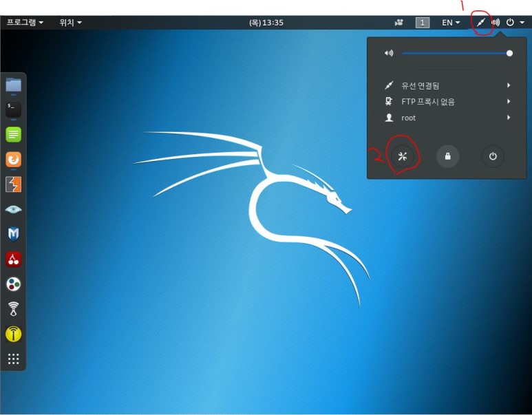
Task: Launch Metasploit from the dock
Action: pos(14,234)
